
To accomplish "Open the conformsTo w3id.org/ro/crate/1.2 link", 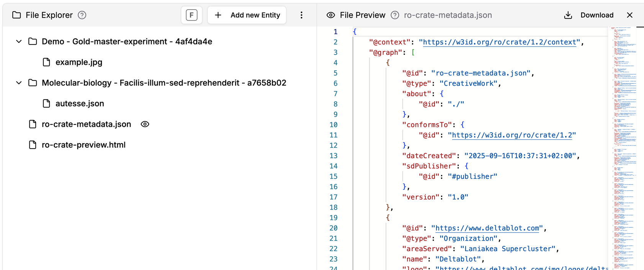I will 512,135.
